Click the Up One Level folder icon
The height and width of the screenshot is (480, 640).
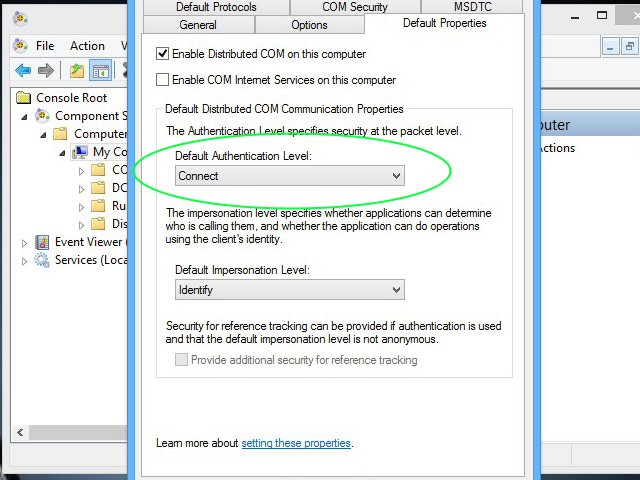[77, 70]
